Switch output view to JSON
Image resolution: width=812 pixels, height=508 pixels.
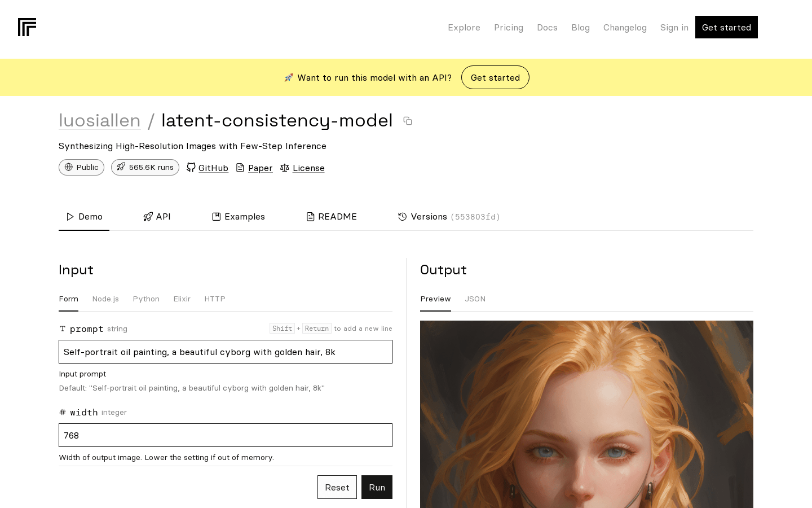(x=475, y=299)
